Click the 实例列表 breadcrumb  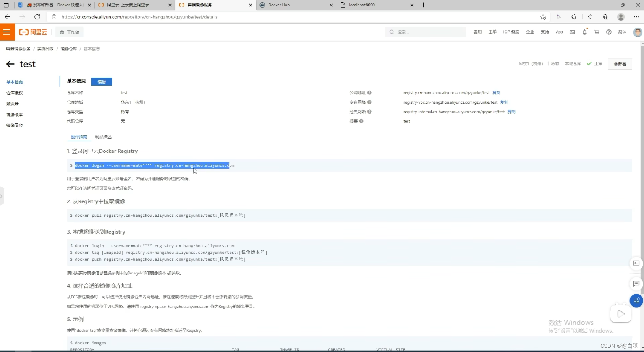(45, 49)
